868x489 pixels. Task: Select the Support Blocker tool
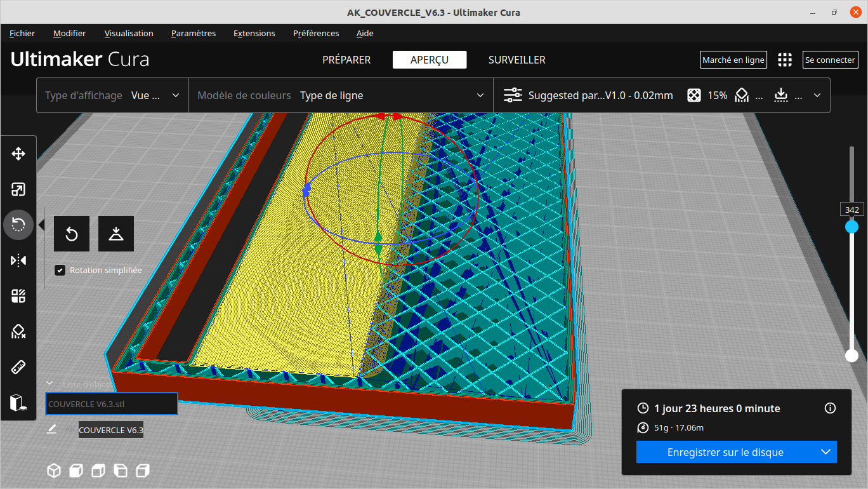18,332
